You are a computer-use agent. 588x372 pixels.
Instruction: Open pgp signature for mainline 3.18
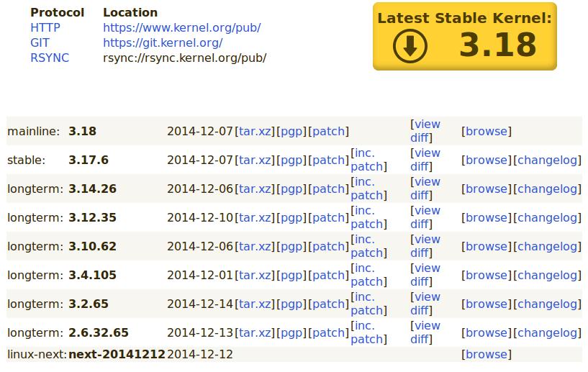click(x=291, y=132)
